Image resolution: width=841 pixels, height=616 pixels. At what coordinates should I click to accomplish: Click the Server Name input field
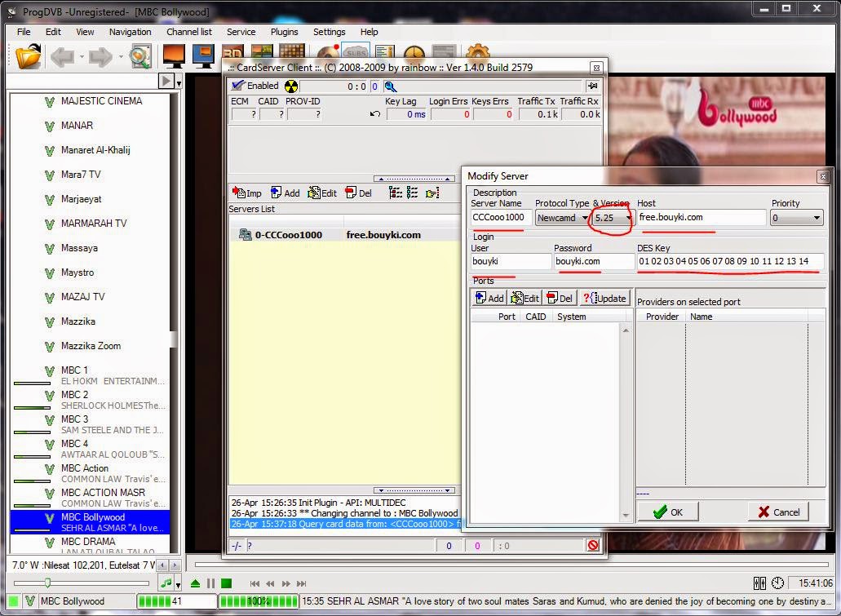click(x=501, y=217)
